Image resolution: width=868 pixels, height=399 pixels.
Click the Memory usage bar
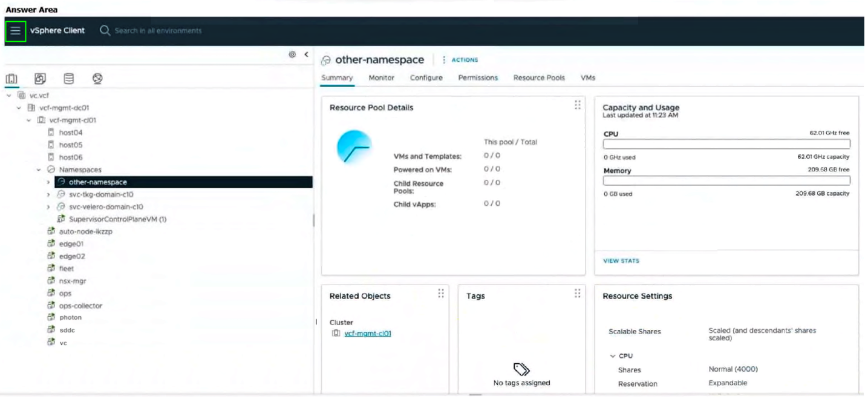[x=726, y=180]
